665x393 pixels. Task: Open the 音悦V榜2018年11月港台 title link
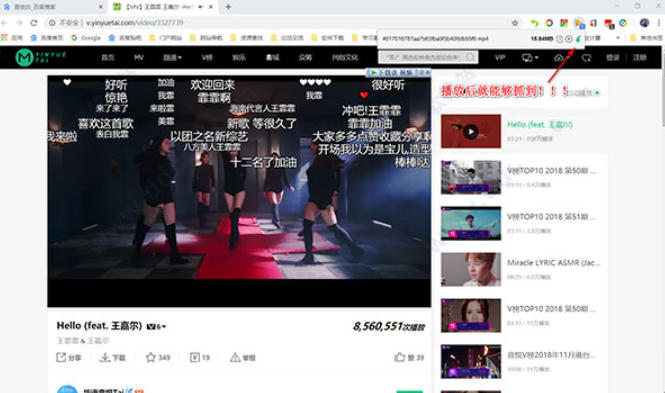551,355
